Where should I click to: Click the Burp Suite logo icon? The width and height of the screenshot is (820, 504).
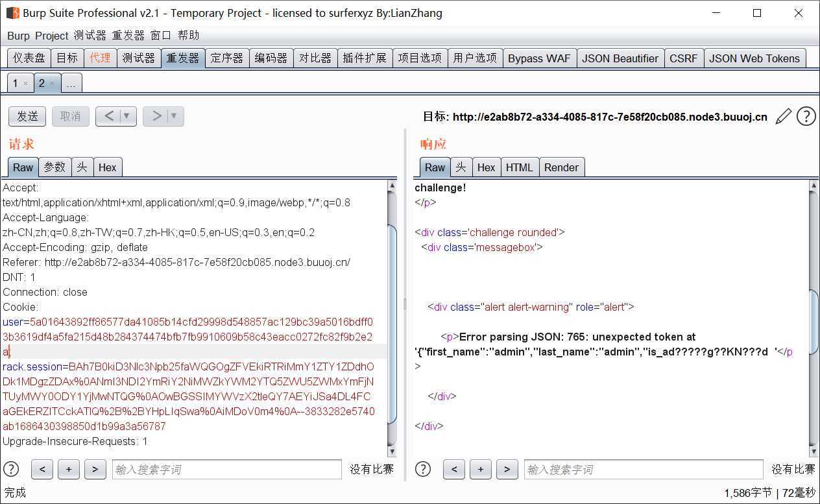[12, 13]
